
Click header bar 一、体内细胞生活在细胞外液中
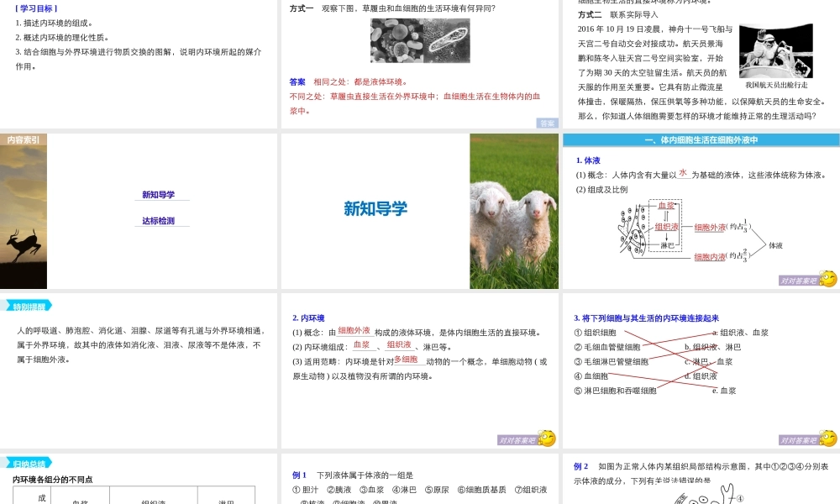tap(701, 139)
